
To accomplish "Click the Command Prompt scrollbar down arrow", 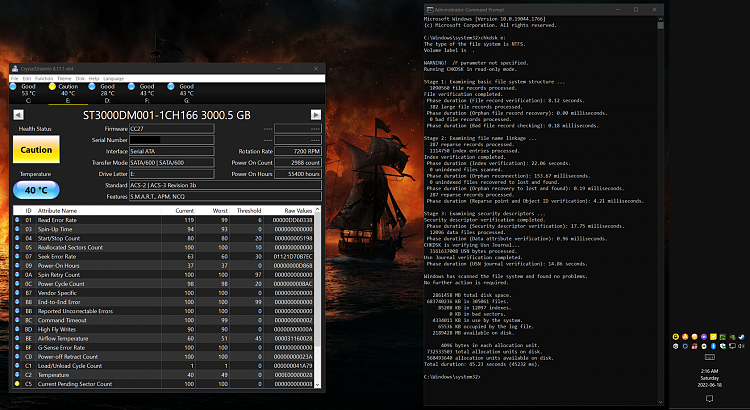I will pos(661,402).
